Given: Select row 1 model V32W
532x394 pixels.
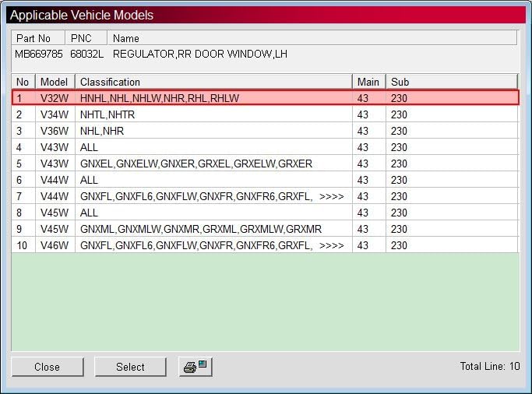Looking at the screenshot, I should point(266,98).
